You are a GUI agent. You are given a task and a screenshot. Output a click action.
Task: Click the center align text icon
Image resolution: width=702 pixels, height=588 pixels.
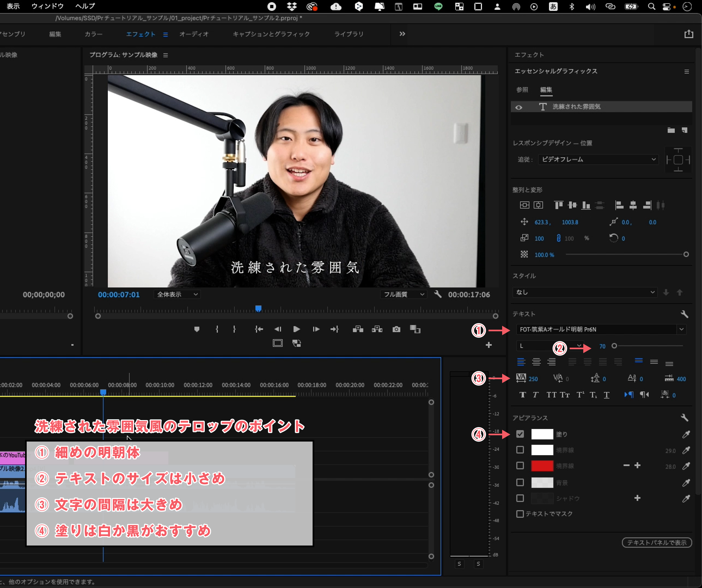coord(536,362)
